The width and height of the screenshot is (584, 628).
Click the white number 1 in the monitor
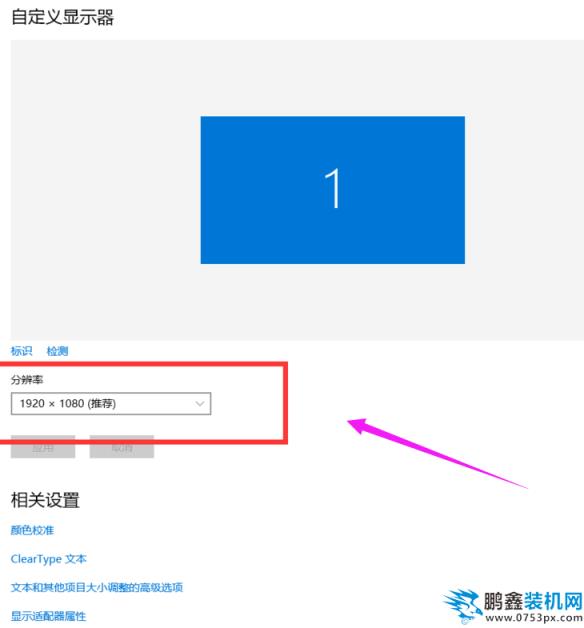click(x=332, y=188)
